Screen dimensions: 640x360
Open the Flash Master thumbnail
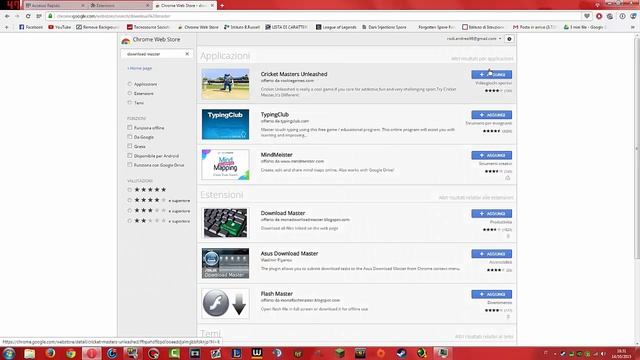(x=225, y=304)
